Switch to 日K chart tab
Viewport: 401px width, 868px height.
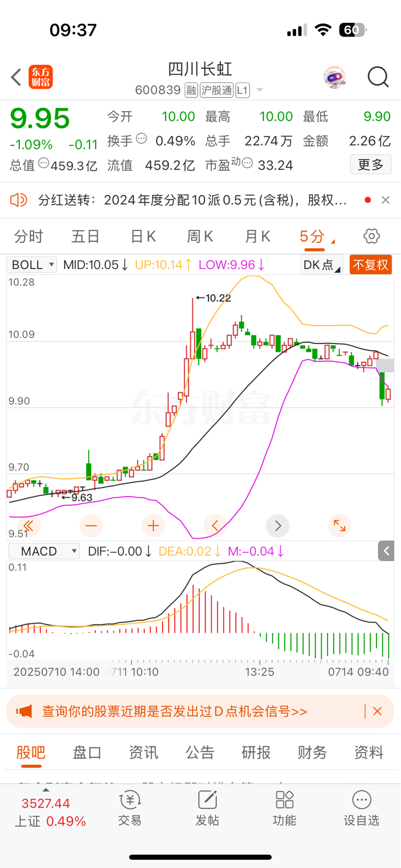143,237
